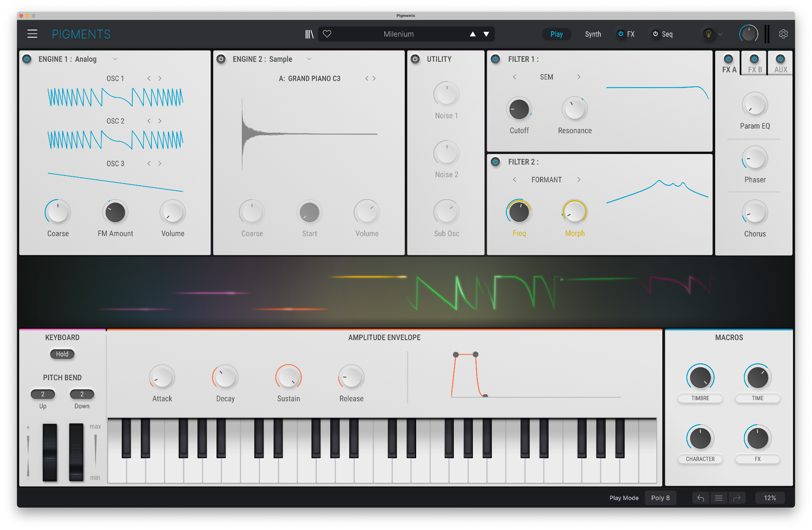Open the hamburger main menu
Viewport: 812px width, 530px height.
pyautogui.click(x=32, y=34)
